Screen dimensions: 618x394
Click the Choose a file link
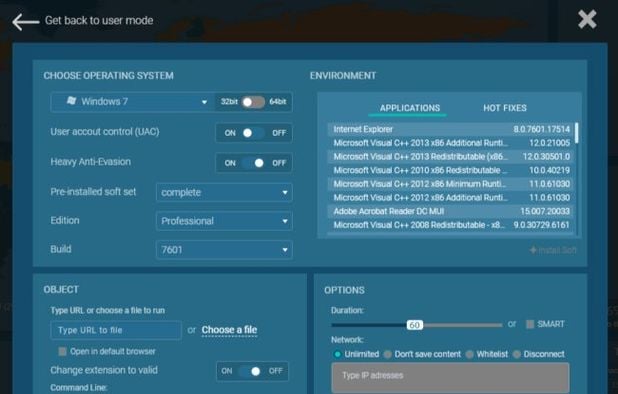click(229, 330)
